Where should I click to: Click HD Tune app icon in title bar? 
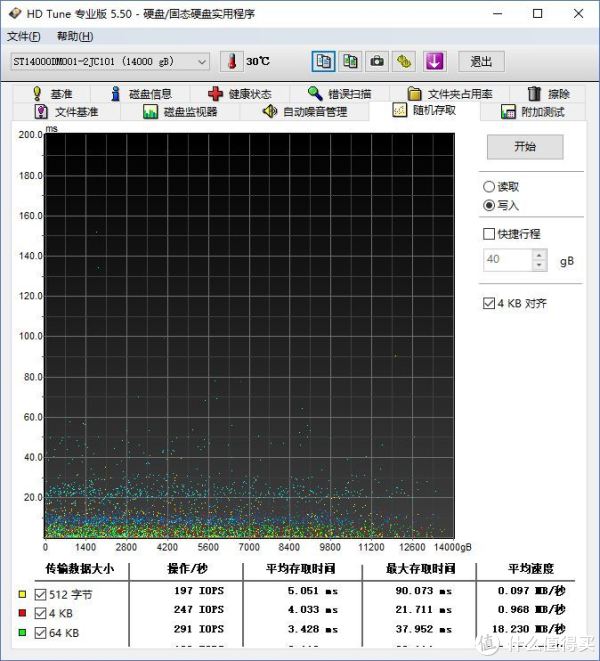click(14, 13)
